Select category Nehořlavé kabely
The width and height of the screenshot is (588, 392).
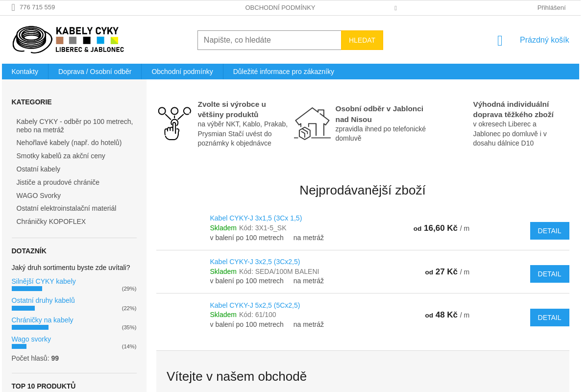pyautogui.click(x=69, y=143)
